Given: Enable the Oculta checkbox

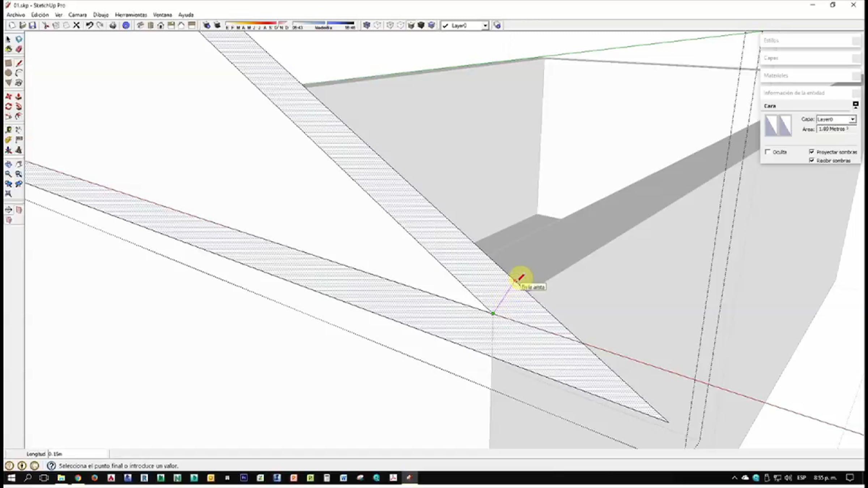Looking at the screenshot, I should pos(767,152).
